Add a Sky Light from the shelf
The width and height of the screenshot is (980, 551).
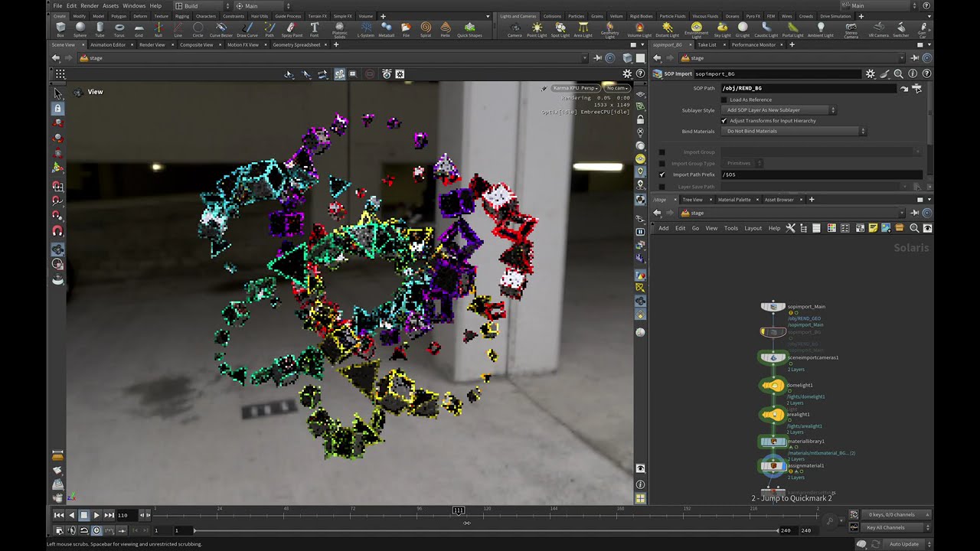click(x=722, y=29)
